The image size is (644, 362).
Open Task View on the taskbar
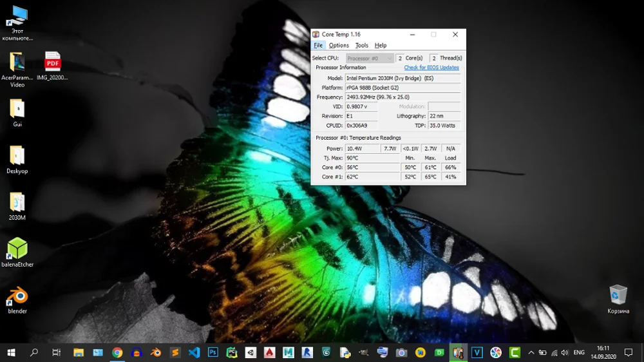pos(56,352)
